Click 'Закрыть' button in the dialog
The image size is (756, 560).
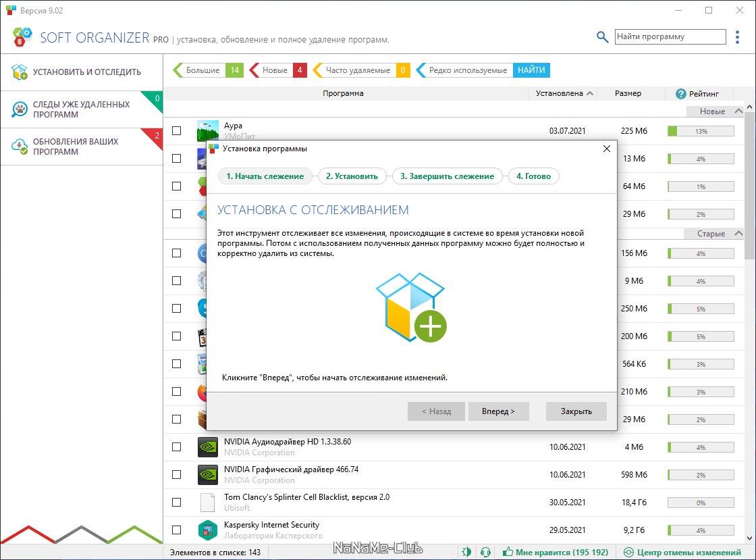coord(576,411)
